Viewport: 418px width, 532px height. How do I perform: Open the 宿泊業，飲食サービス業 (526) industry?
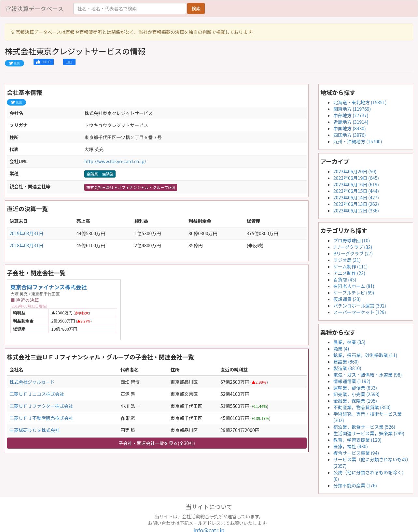(x=364, y=427)
